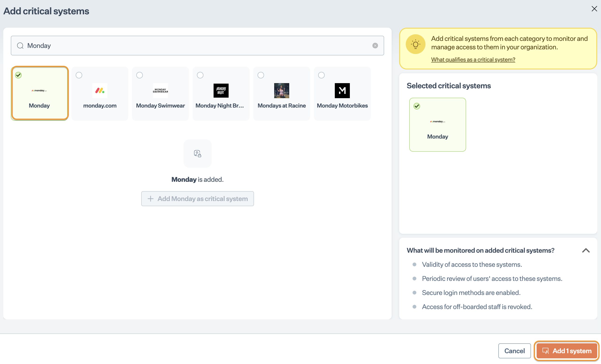Click the Mondays at Racine photo thumbnail
601x364 pixels.
(281, 90)
